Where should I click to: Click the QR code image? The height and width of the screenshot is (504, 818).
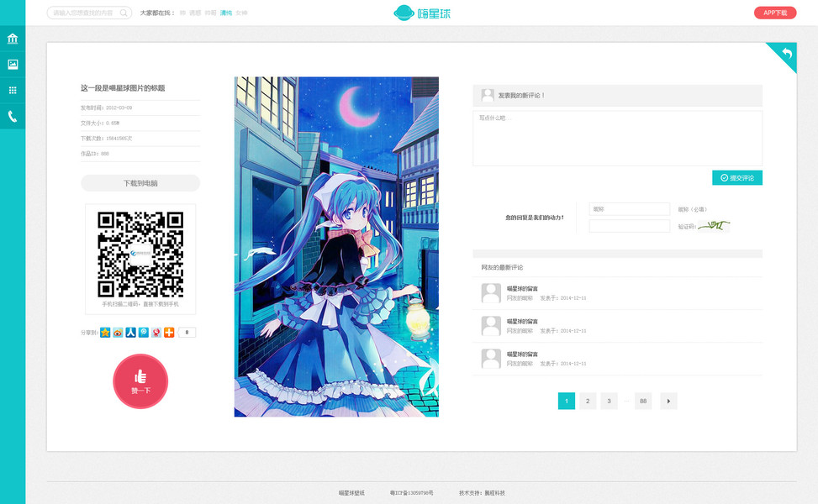click(x=140, y=255)
